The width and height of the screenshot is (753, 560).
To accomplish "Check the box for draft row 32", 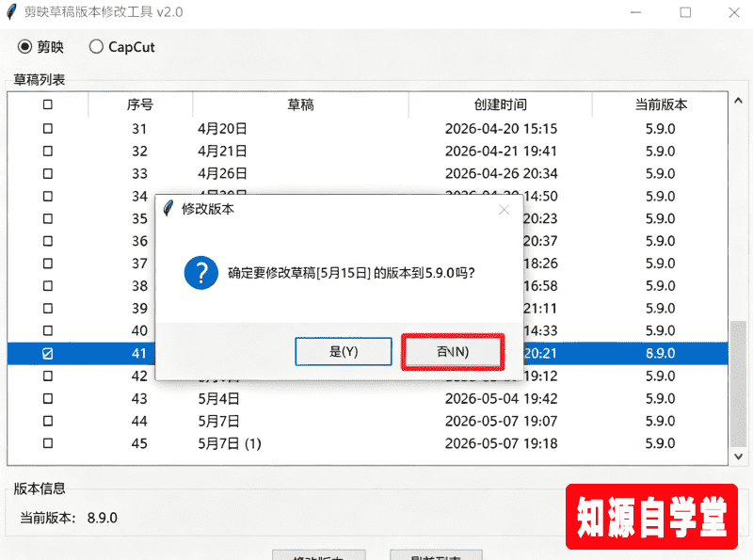I will coord(48,151).
